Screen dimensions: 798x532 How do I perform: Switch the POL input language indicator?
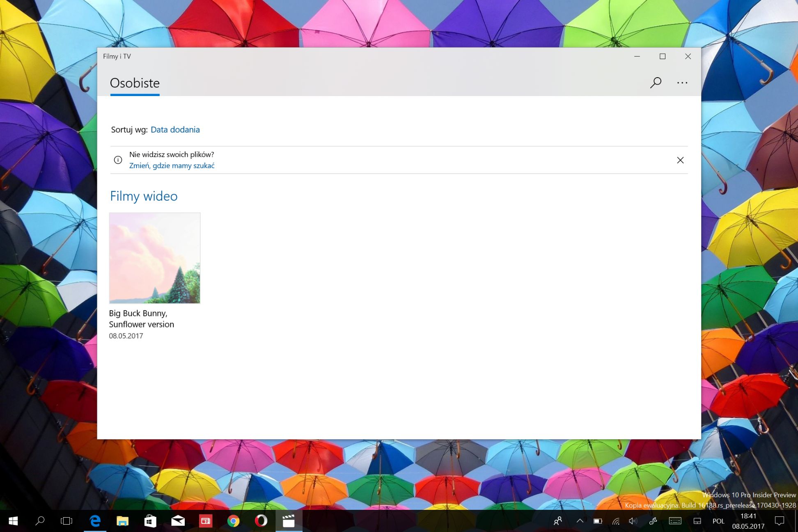(x=718, y=521)
